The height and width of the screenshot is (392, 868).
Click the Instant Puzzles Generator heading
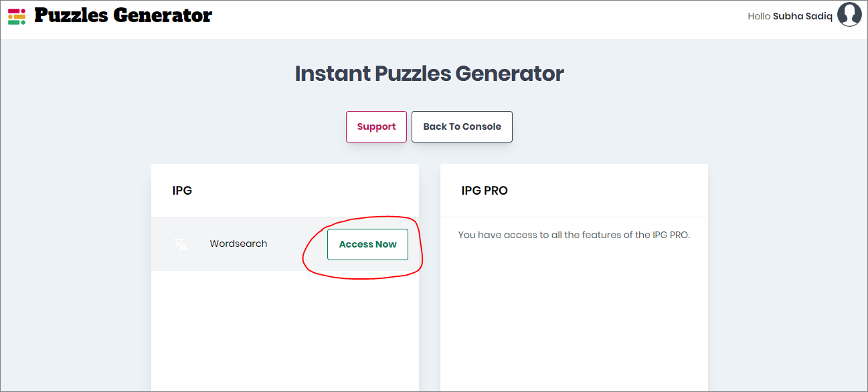[430, 73]
